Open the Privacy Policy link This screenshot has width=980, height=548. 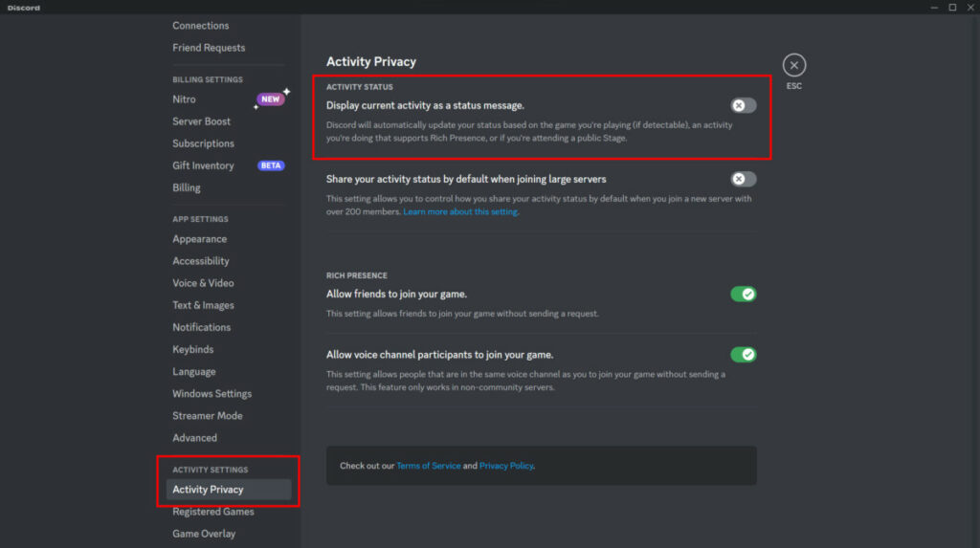coord(506,466)
